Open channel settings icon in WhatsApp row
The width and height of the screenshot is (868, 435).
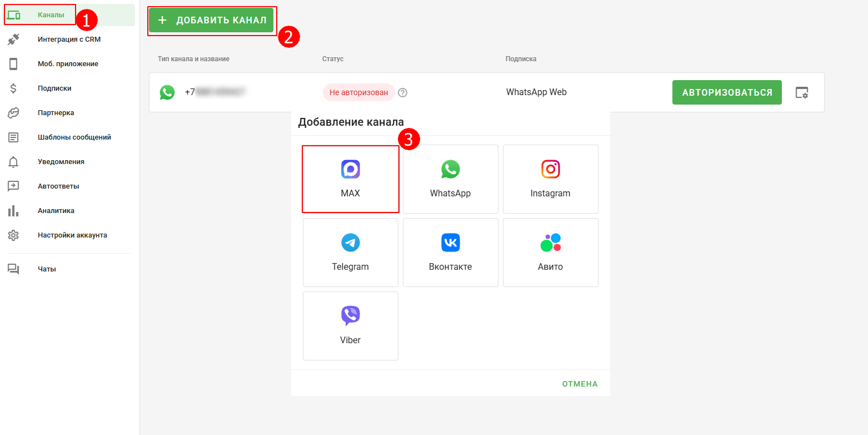point(801,92)
